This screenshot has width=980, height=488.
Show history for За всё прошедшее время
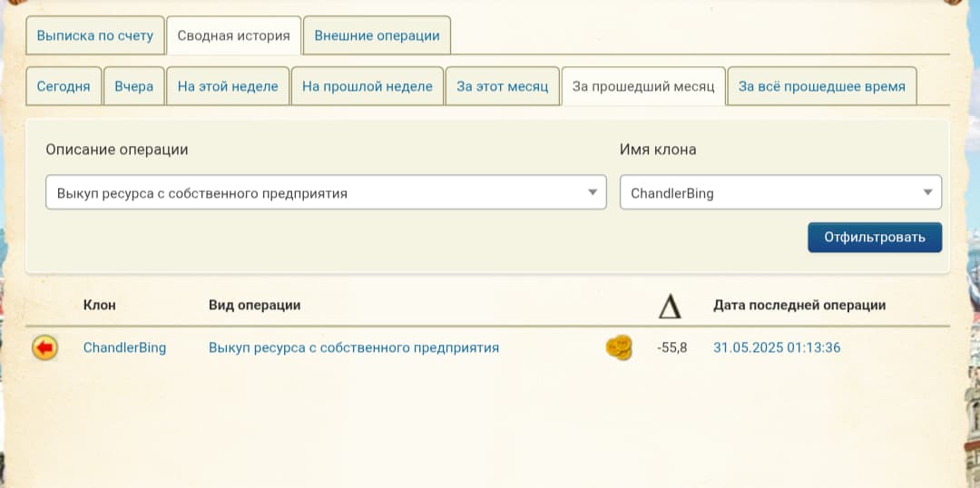click(821, 87)
